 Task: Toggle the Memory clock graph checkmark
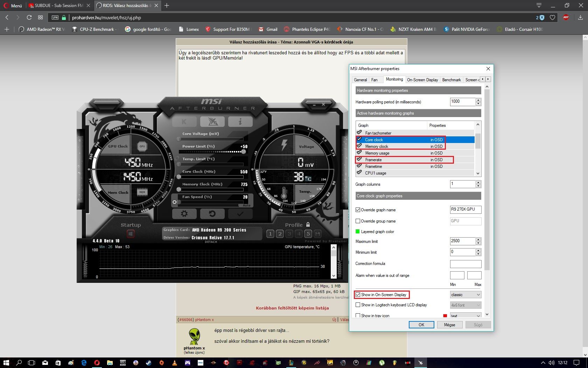359,146
